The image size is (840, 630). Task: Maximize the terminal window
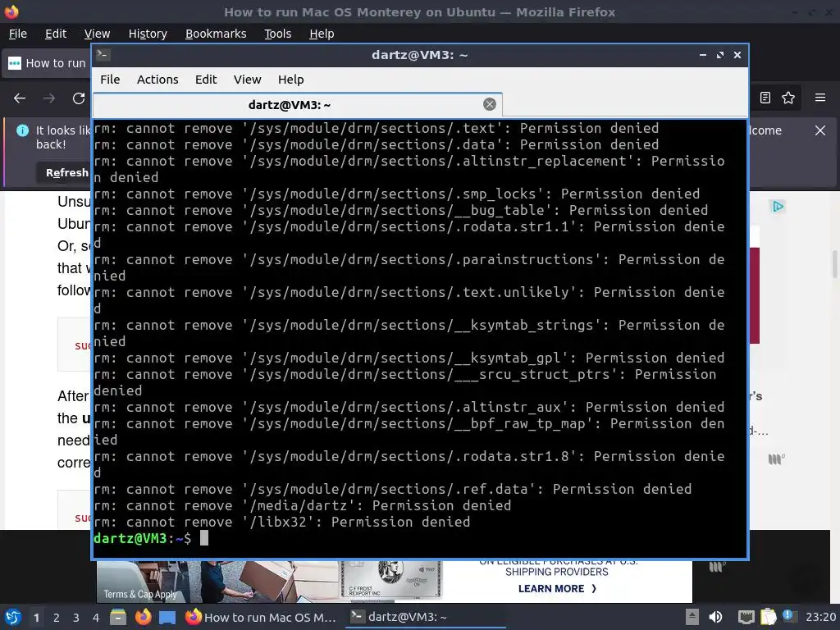click(720, 55)
